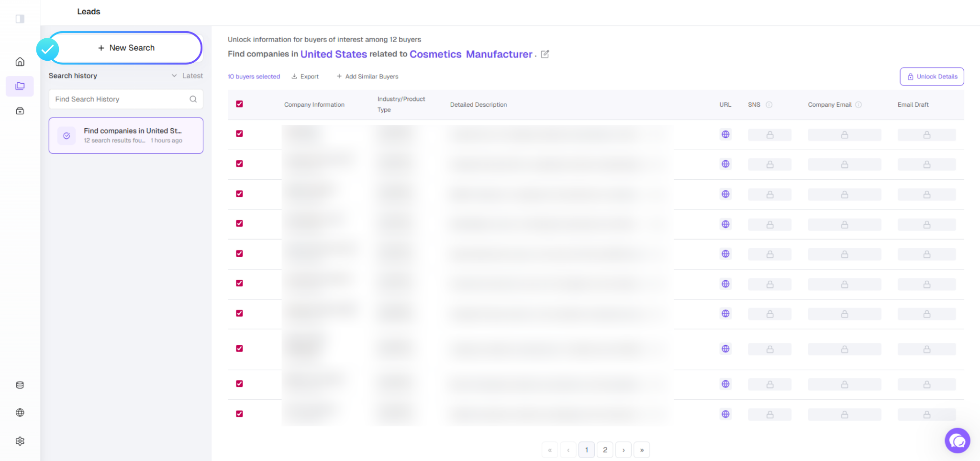
Task: Jump to last page double arrow
Action: pyautogui.click(x=642, y=450)
